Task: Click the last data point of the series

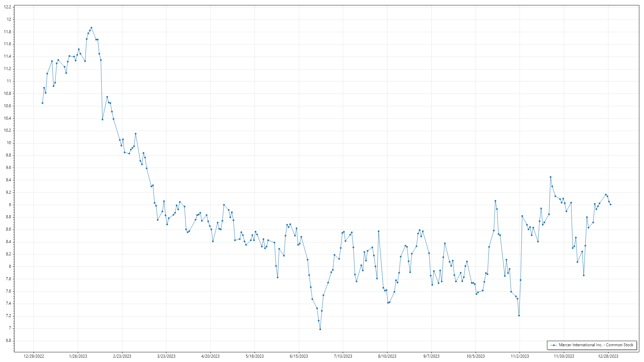Action: coord(610,204)
